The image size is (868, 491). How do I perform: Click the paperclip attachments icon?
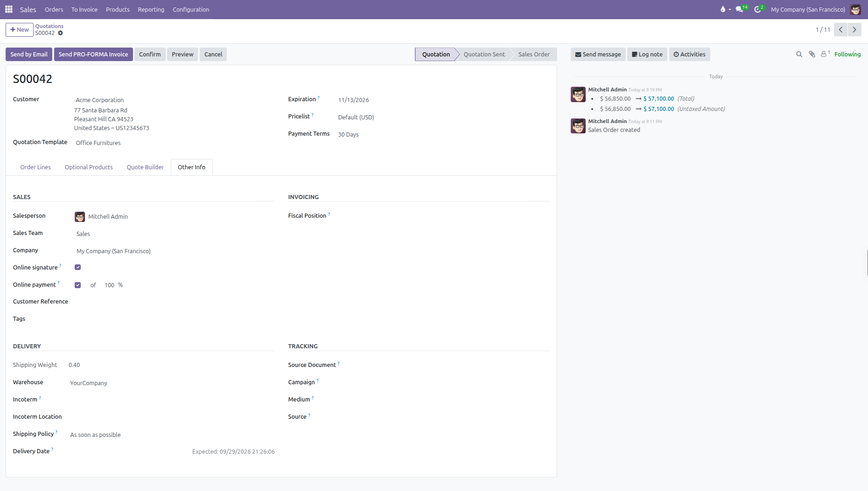(x=812, y=55)
